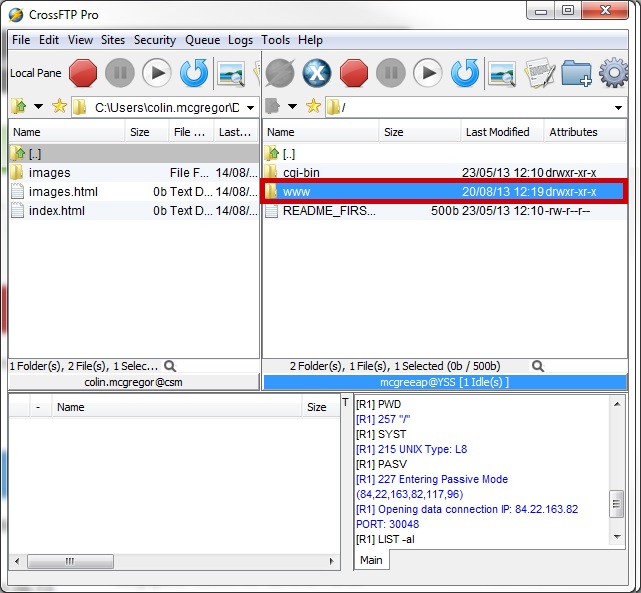
Task: Refresh the remote pane listing
Action: (x=465, y=73)
